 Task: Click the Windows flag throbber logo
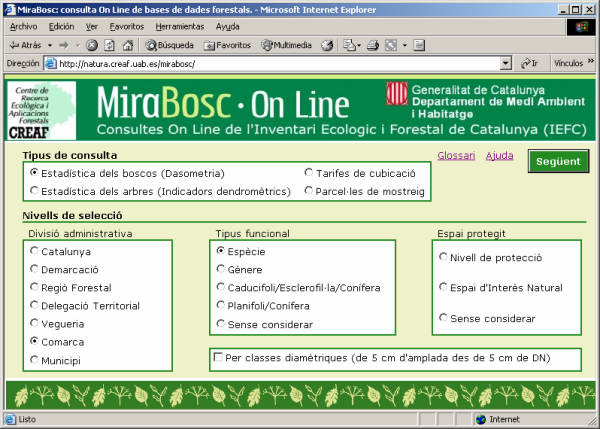(x=581, y=27)
